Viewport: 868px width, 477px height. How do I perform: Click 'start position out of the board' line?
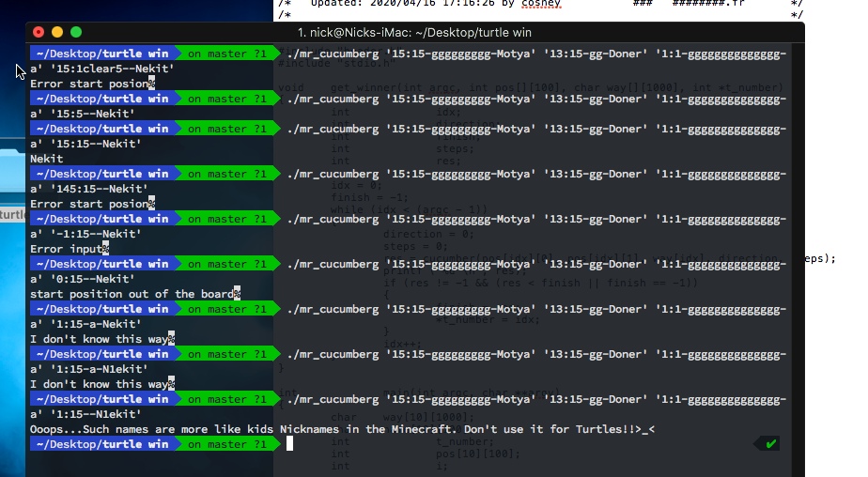point(132,294)
